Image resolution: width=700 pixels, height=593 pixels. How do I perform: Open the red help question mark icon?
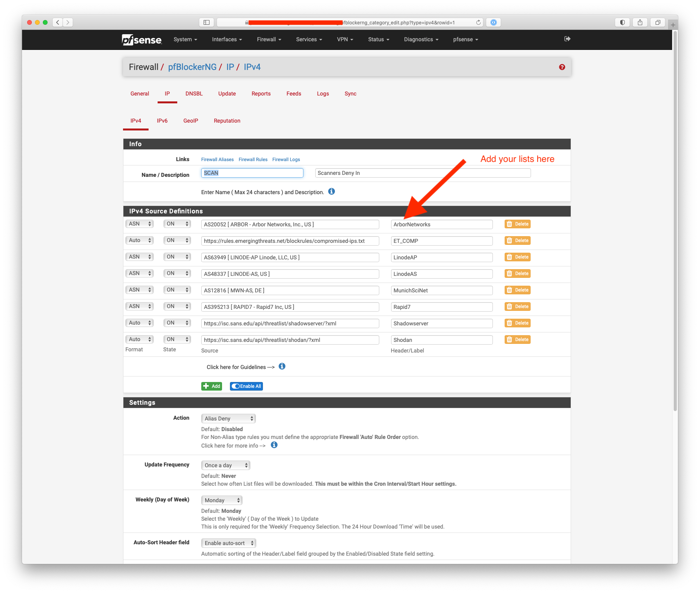click(x=562, y=67)
